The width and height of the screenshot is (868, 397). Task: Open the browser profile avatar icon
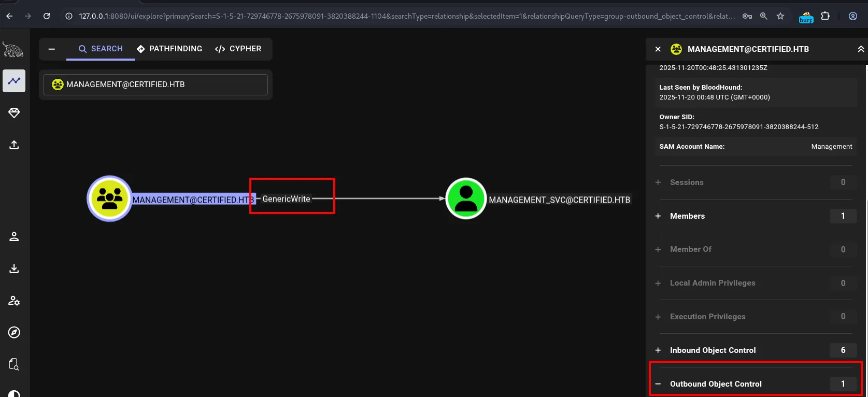(853, 16)
